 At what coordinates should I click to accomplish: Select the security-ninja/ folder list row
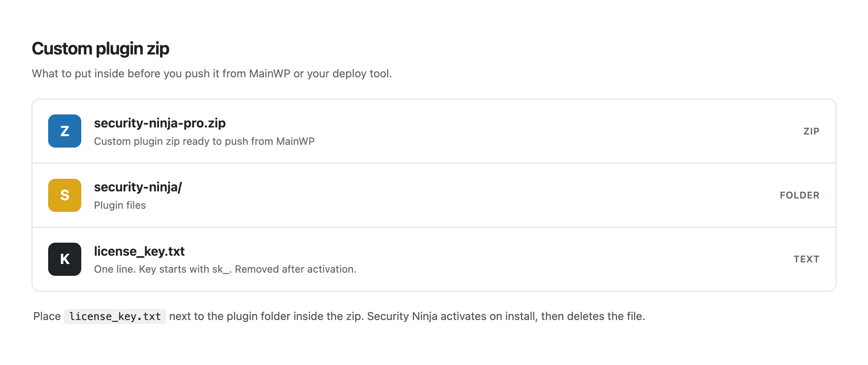pos(434,195)
